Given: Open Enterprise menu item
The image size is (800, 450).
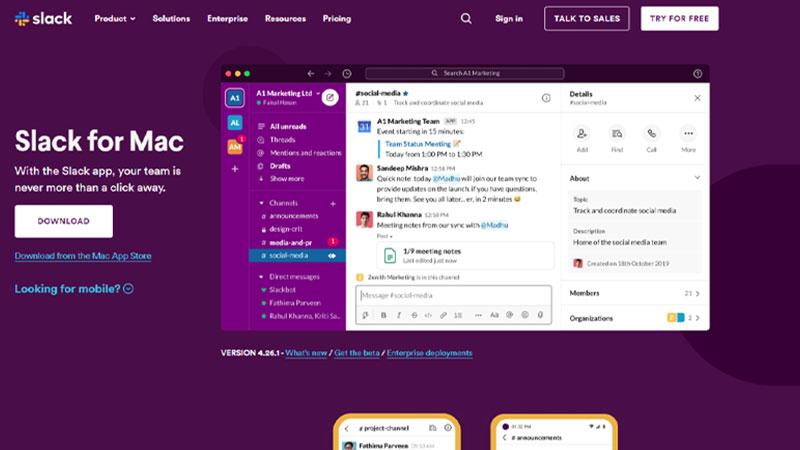Looking at the screenshot, I should pyautogui.click(x=228, y=19).
